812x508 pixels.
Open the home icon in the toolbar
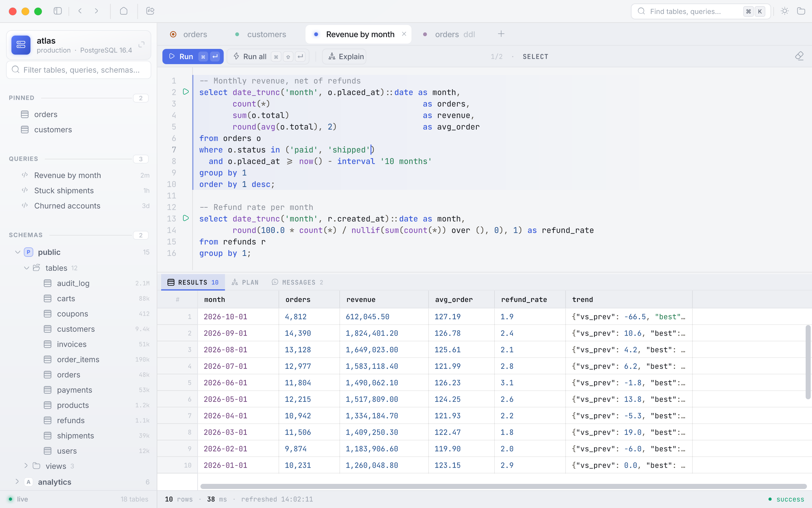[x=123, y=11]
